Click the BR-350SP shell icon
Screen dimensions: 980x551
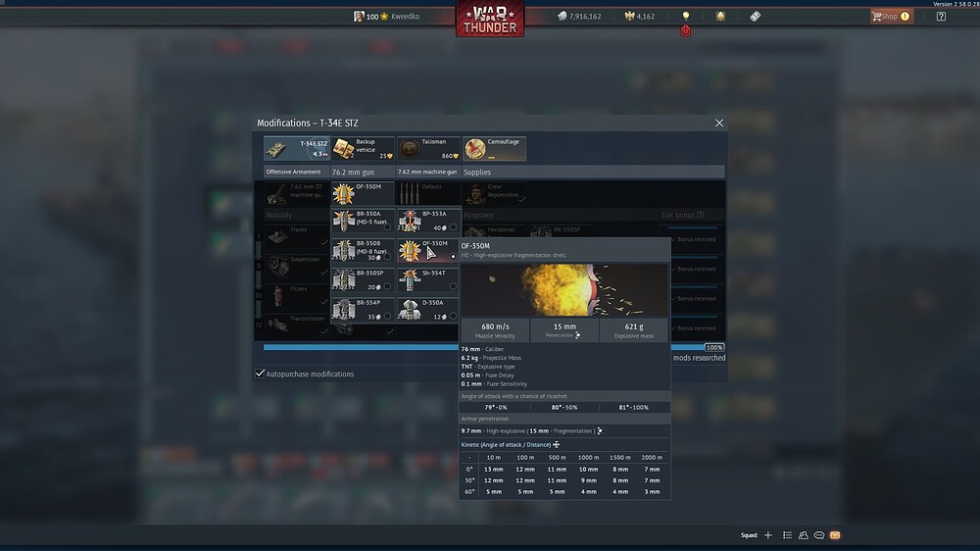[x=344, y=279]
